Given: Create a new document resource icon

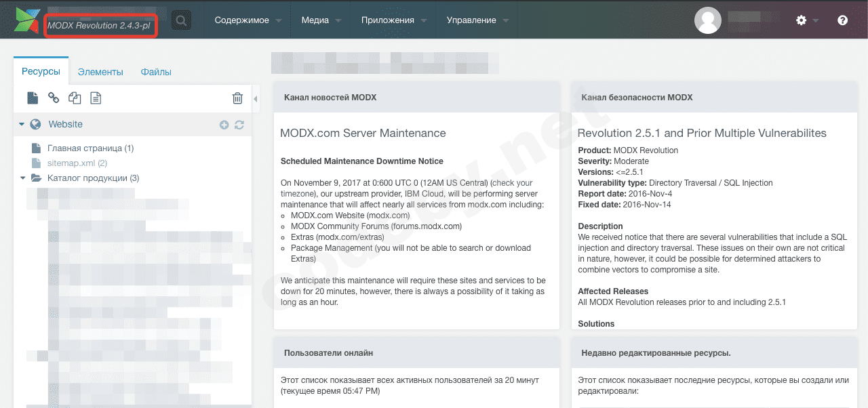Looking at the screenshot, I should [33, 98].
